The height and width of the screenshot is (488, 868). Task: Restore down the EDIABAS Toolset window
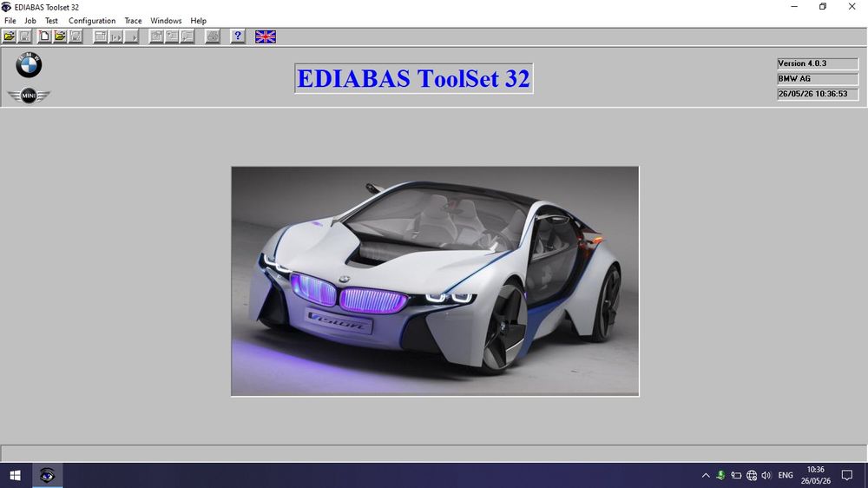[x=823, y=7]
